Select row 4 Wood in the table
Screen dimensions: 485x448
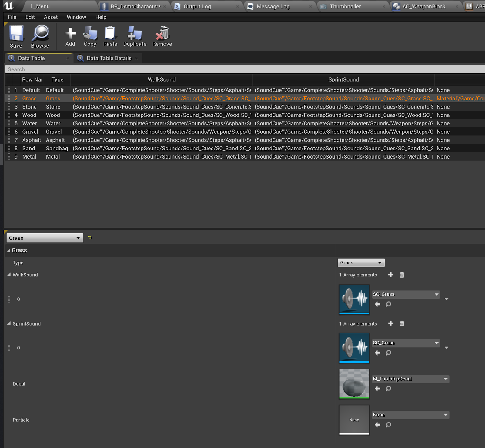(x=245, y=115)
